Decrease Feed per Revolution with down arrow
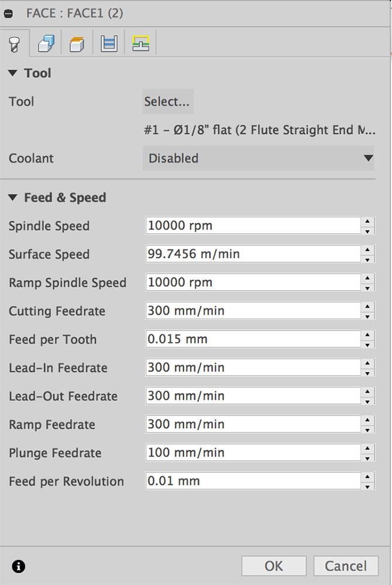The height and width of the screenshot is (585, 392). point(367,486)
